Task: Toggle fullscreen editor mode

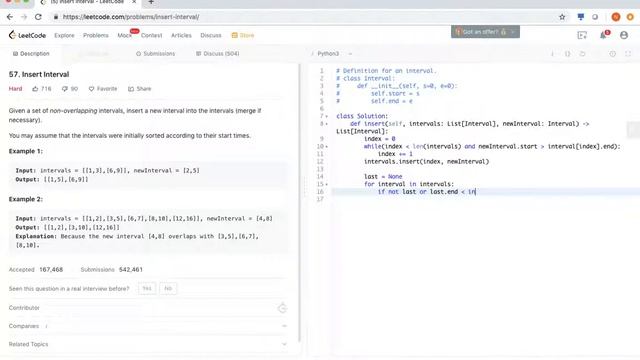Action: click(x=628, y=53)
